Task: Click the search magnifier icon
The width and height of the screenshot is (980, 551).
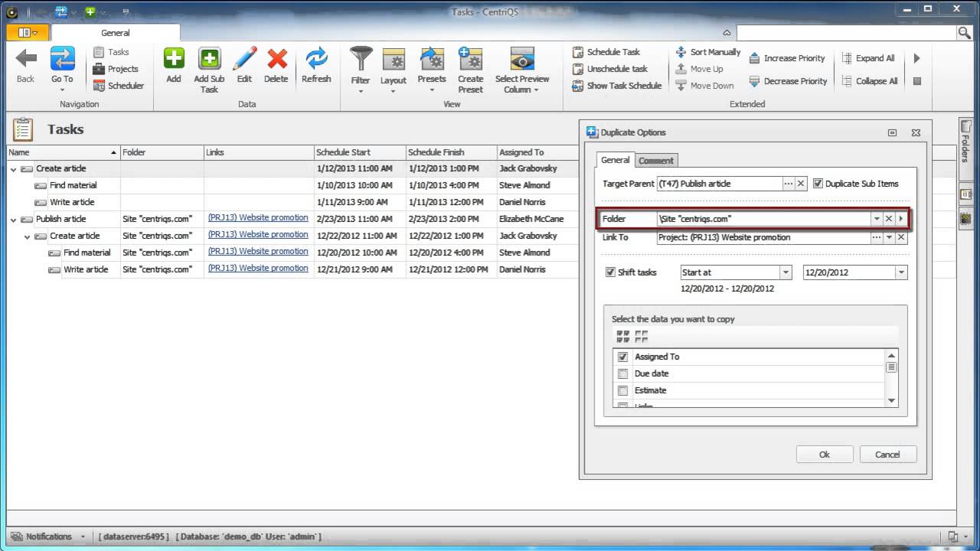Action: pyautogui.click(x=964, y=32)
